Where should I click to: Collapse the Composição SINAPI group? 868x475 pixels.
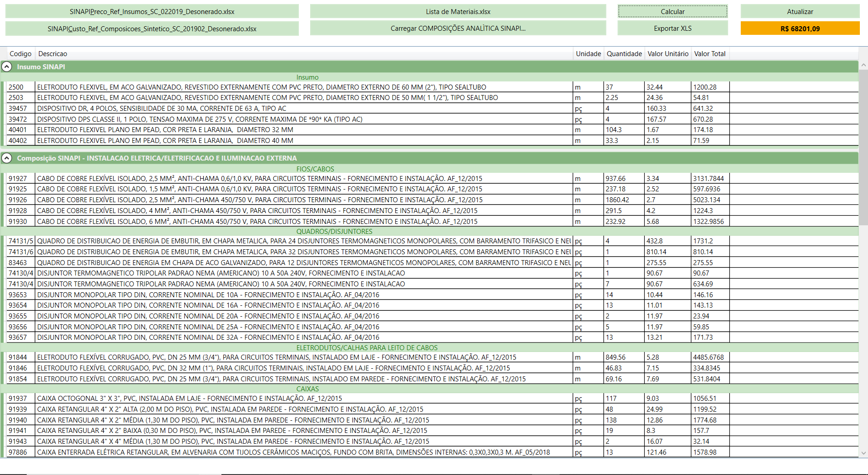click(x=7, y=158)
